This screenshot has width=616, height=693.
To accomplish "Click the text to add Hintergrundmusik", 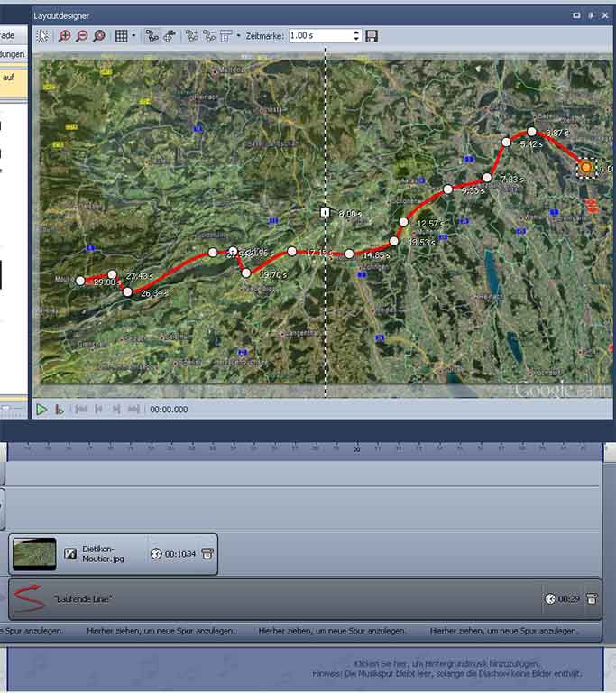I will tap(469, 662).
